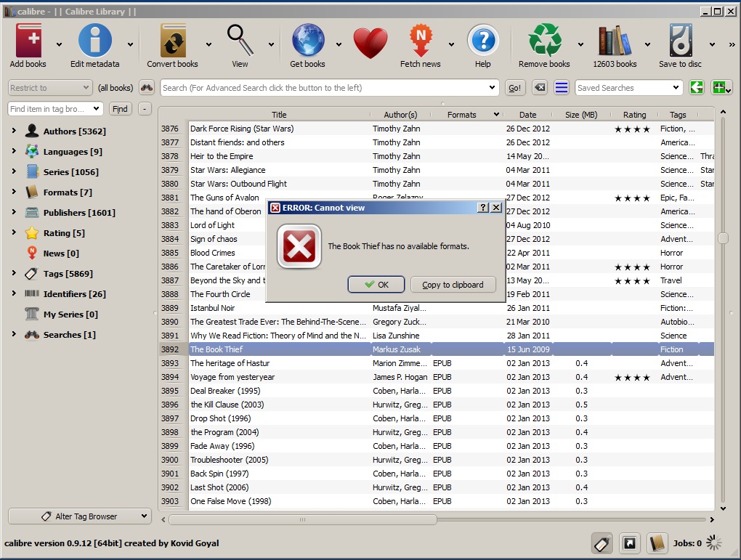Close the Cannot view error dialog

(495, 208)
